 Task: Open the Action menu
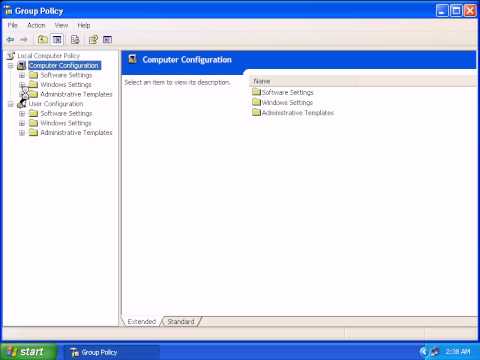tap(36, 25)
